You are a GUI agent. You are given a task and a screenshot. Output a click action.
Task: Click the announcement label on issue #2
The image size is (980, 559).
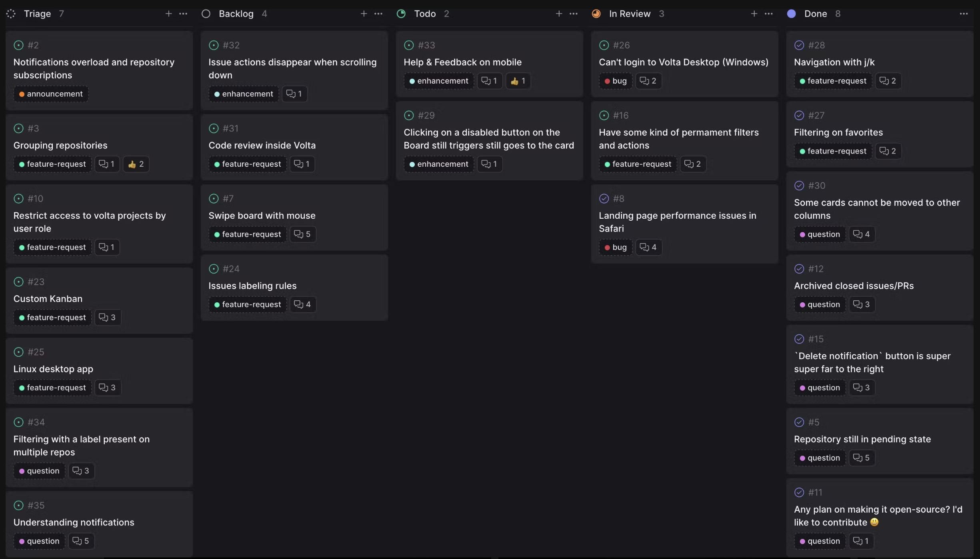tap(51, 94)
